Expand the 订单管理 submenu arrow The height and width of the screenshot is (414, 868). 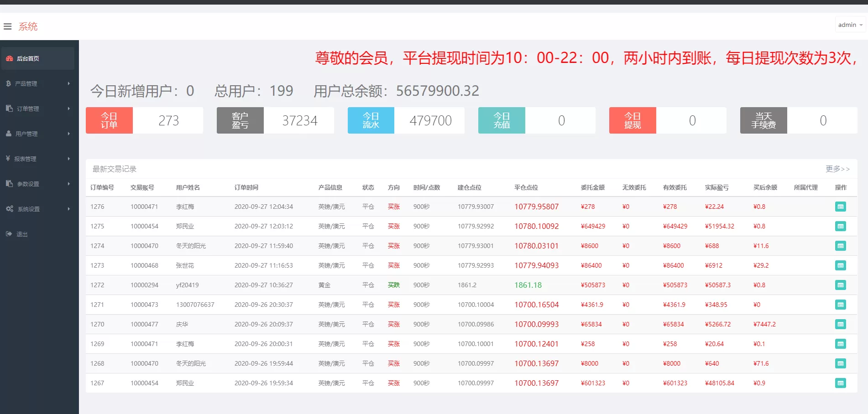tap(68, 109)
